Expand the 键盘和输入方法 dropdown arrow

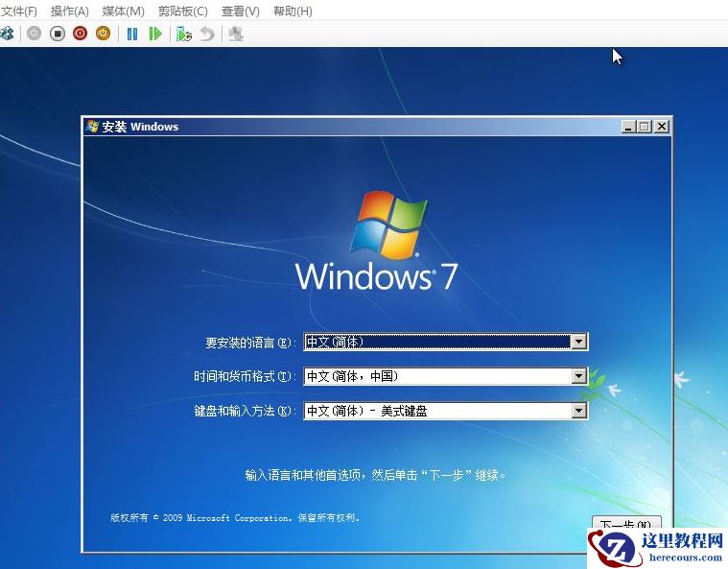[x=578, y=411]
